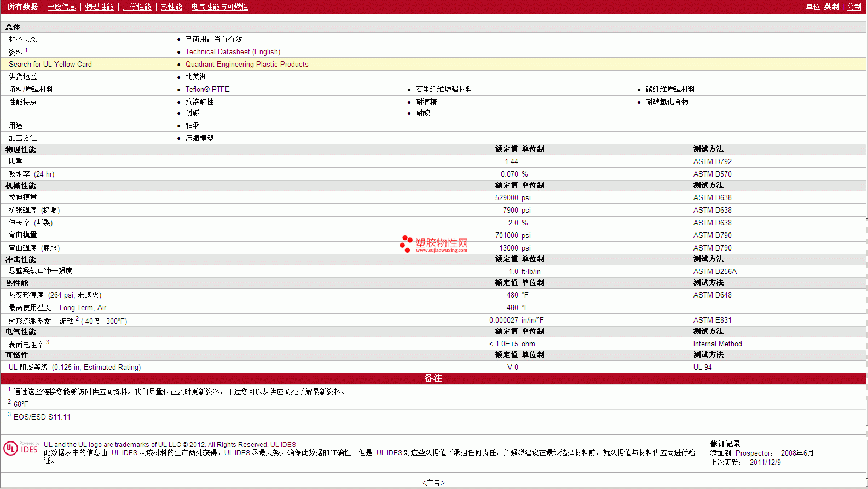
Task: Select 压缩模塑 processing method text
Action: click(200, 138)
